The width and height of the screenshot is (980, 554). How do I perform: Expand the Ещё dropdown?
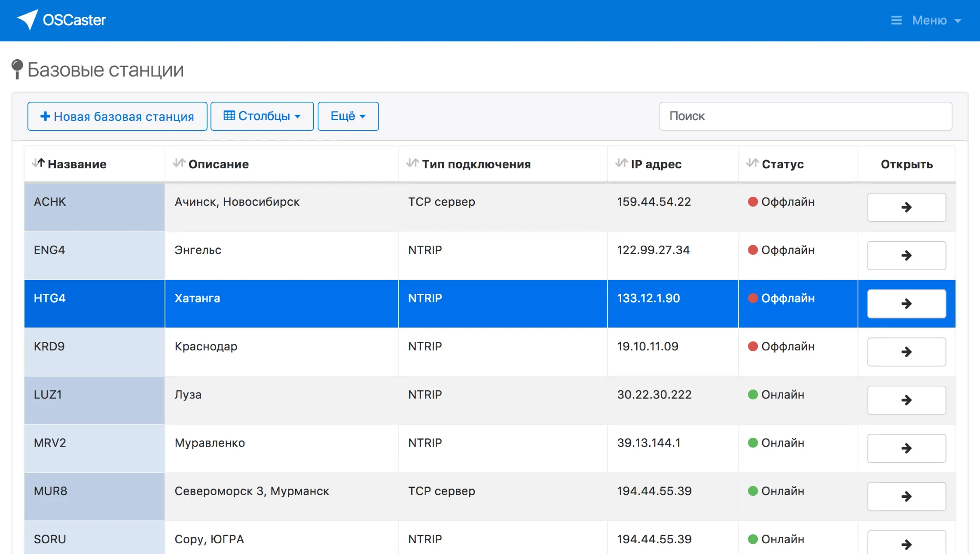pos(348,116)
